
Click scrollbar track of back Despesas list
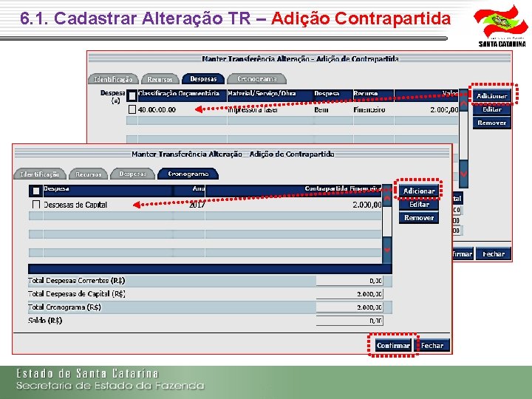[463, 136]
